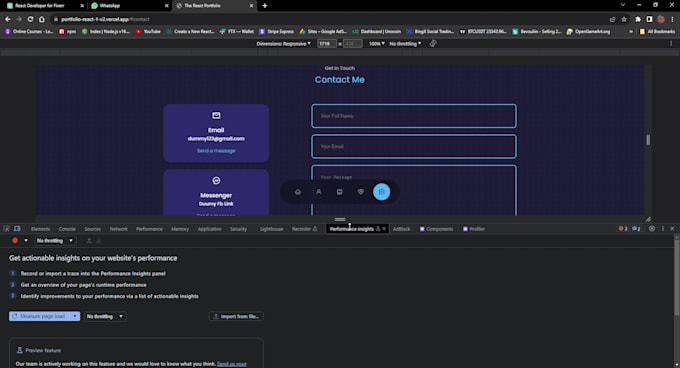Click the Your Full Name input field
Screen dimensions: 680x368
click(414, 116)
